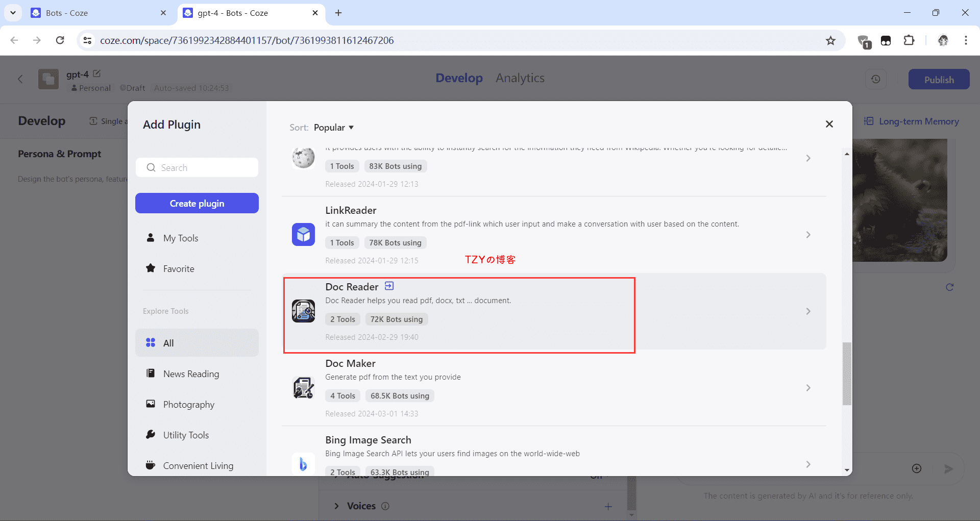The width and height of the screenshot is (980, 521).
Task: Bookmark this page with star icon
Action: (830, 40)
